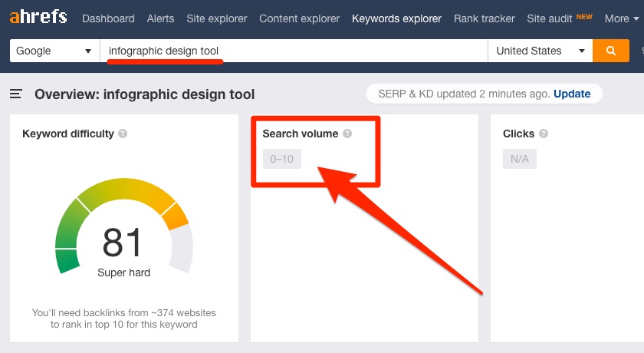644x353 pixels.
Task: Click the Update link for SERP & KD
Action: [572, 94]
